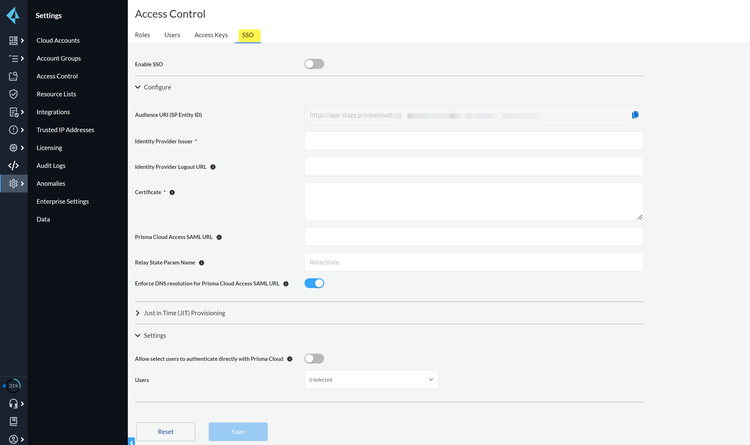Toggle the Enable SSO switch
Image resolution: width=750 pixels, height=445 pixels.
[x=314, y=64]
